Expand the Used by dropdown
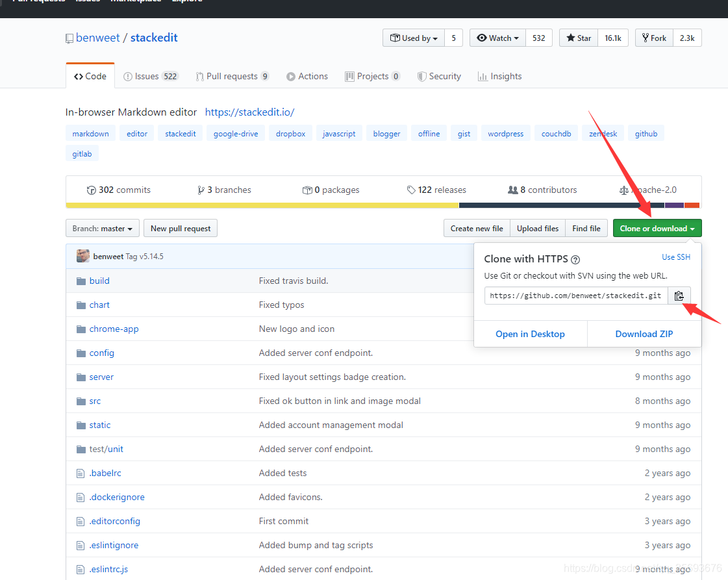This screenshot has height=580, width=728. [x=414, y=38]
